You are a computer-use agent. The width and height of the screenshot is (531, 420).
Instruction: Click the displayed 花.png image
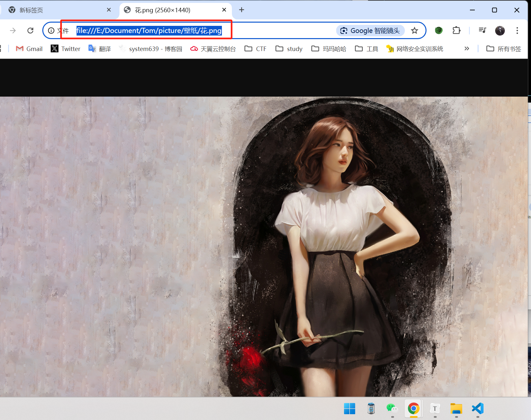click(264, 247)
